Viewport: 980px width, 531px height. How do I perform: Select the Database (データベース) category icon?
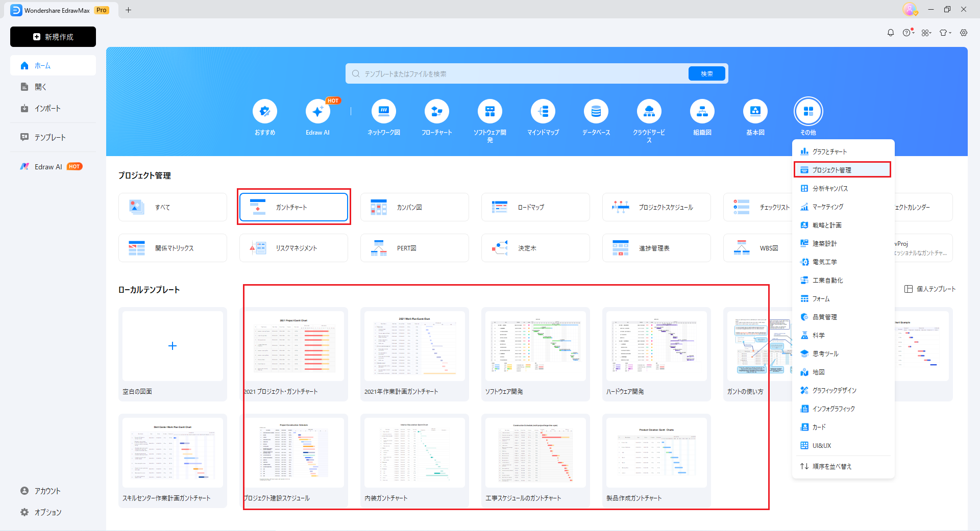[x=596, y=112]
